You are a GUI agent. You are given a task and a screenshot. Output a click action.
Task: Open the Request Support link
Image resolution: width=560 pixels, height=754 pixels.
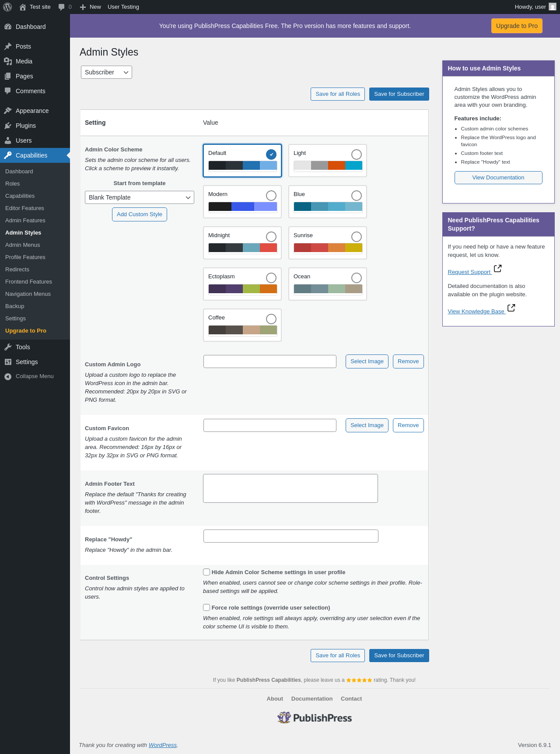(469, 272)
